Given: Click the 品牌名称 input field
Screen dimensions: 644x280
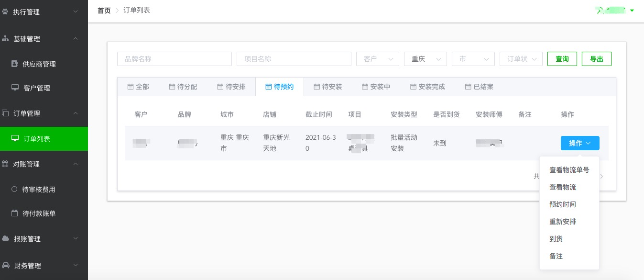Looking at the screenshot, I should click(x=175, y=59).
